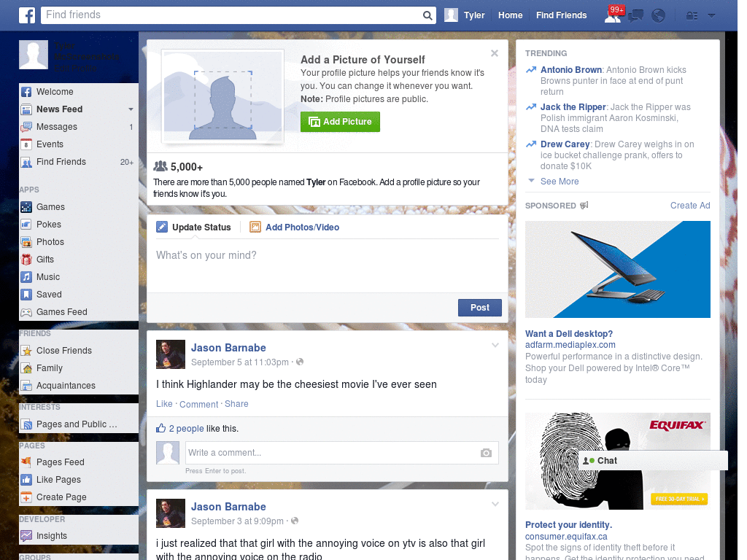Click the search magnifier icon

(427, 15)
